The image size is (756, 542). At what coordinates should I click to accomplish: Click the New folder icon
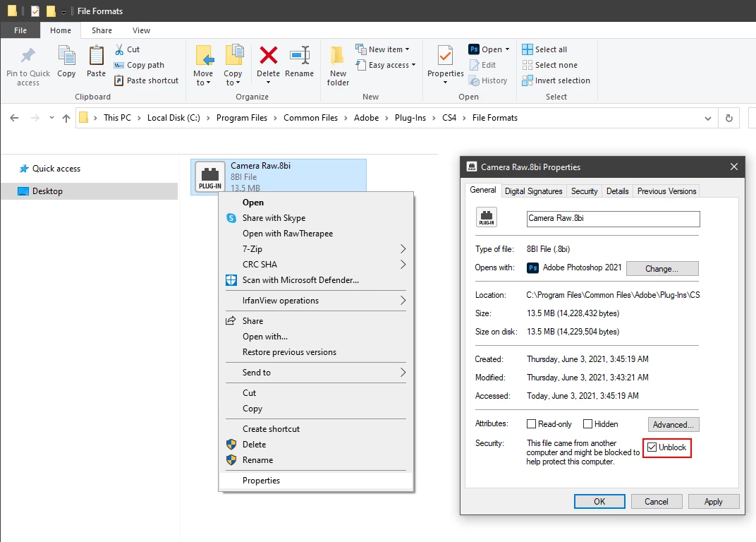coord(338,55)
